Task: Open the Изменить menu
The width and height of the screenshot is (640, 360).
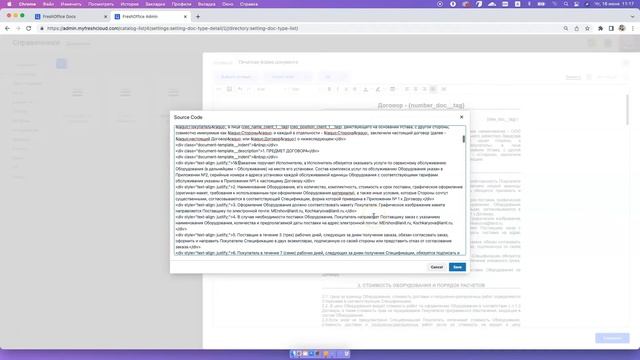Action: point(71,4)
